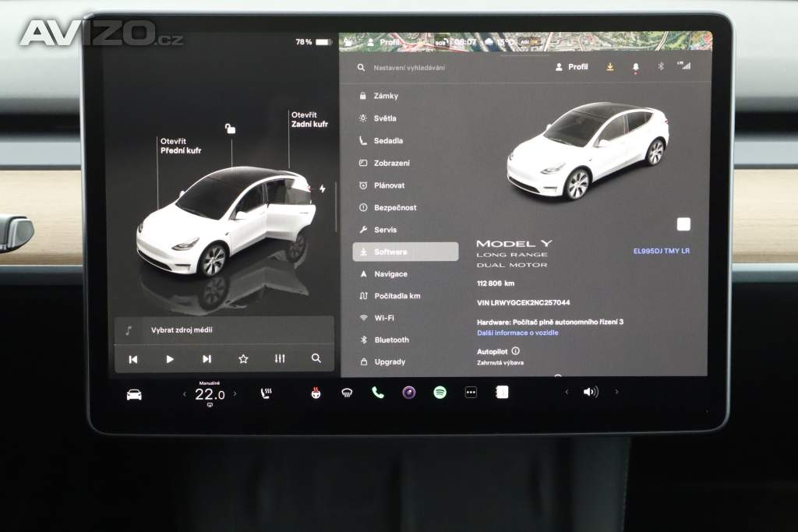The width and height of the screenshot is (798, 532).
Task: Tap the Autopilot label
Action: click(493, 351)
